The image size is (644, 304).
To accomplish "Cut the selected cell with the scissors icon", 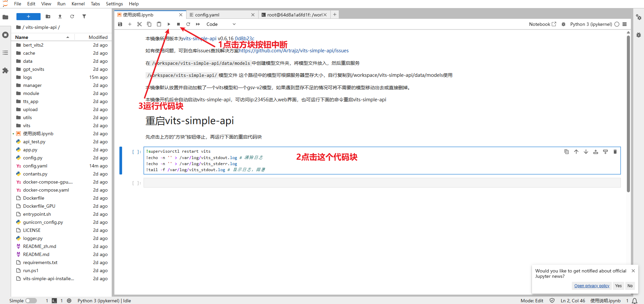I will click(x=140, y=24).
